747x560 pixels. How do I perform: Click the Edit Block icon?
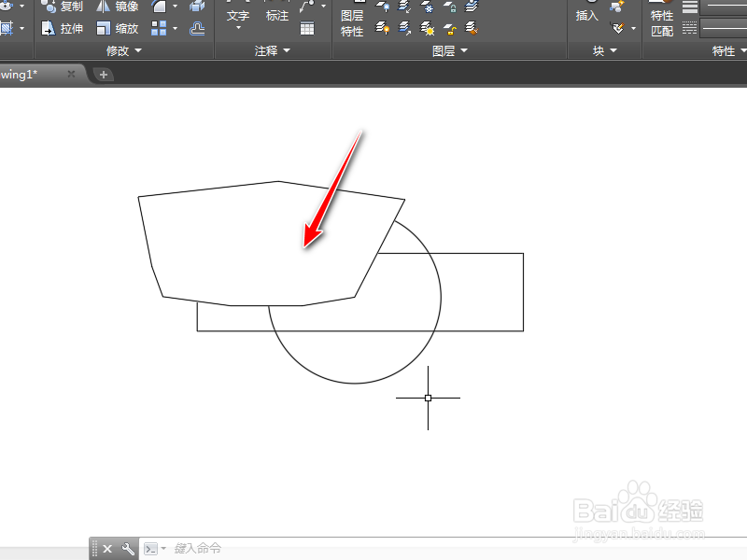618,29
